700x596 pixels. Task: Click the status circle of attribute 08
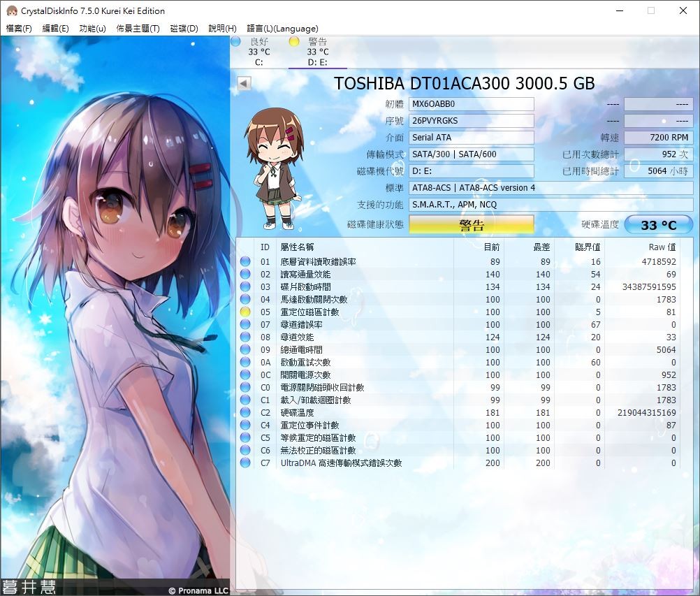coord(245,337)
